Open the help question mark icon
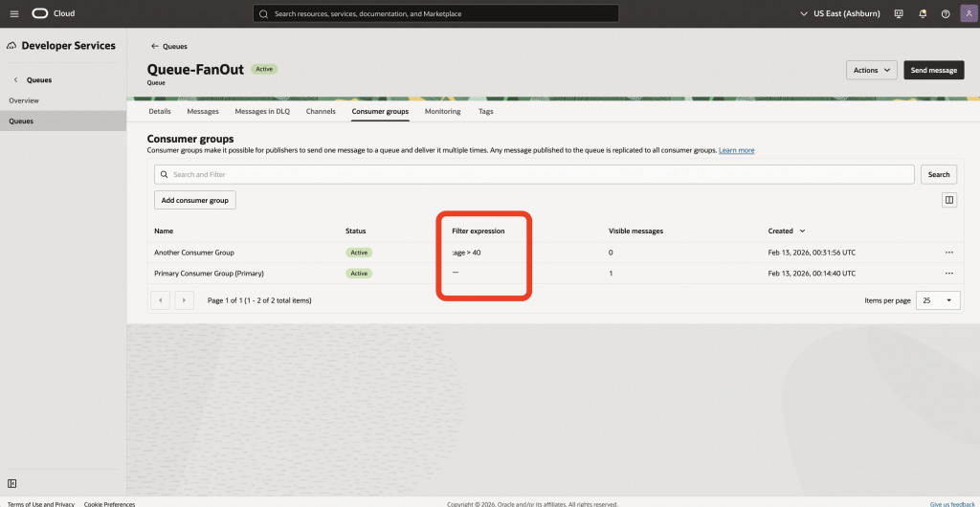Image resolution: width=980 pixels, height=507 pixels. pos(946,13)
